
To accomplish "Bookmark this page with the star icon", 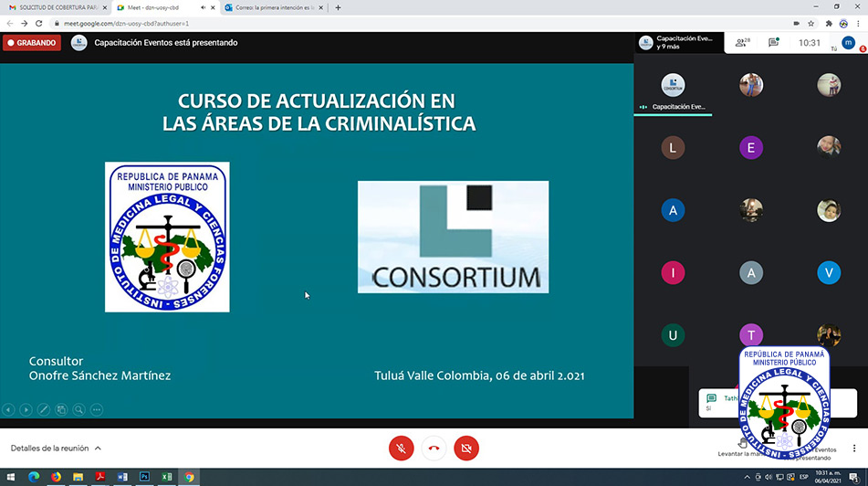I will (811, 23).
